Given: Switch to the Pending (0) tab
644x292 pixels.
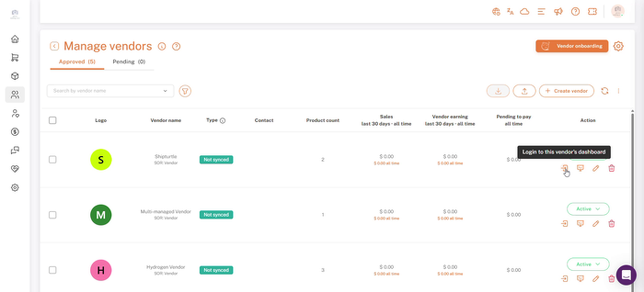Looking at the screenshot, I should [x=129, y=62].
